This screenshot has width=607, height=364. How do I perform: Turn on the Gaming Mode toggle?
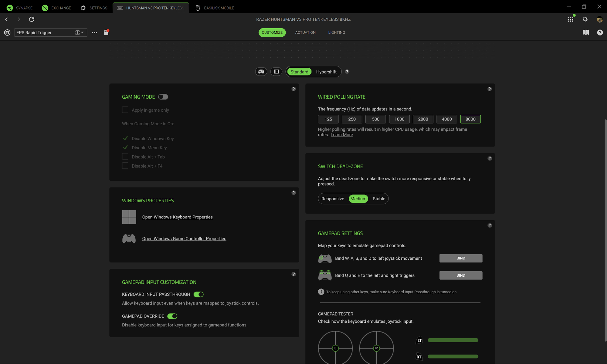163,97
